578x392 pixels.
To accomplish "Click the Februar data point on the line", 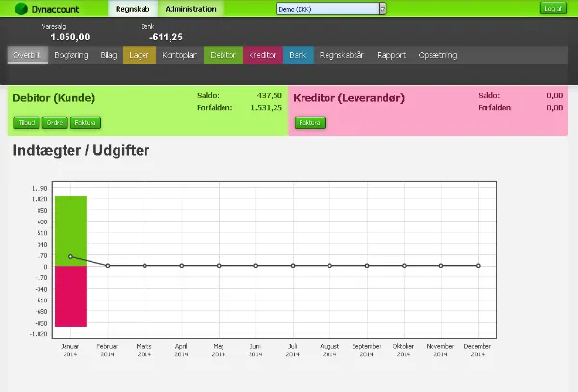I will coord(108,265).
